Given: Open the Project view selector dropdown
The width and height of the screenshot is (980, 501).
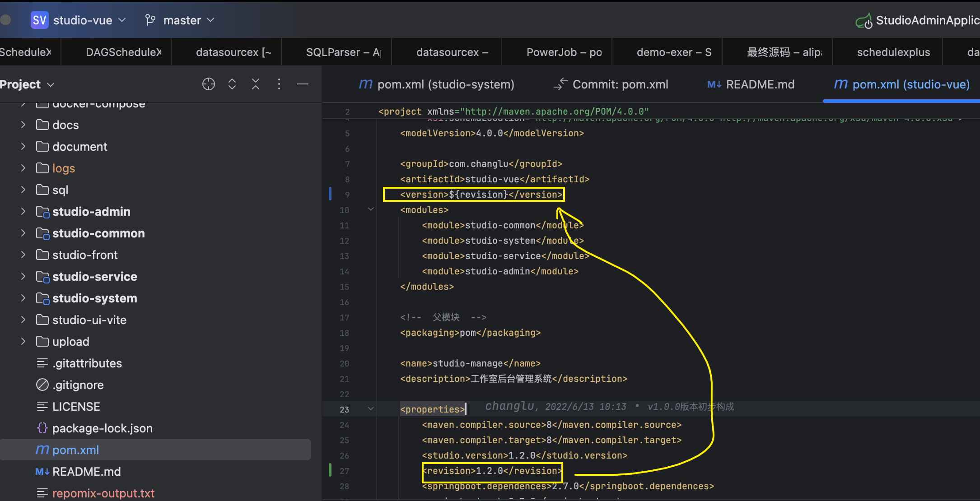Looking at the screenshot, I should [51, 85].
